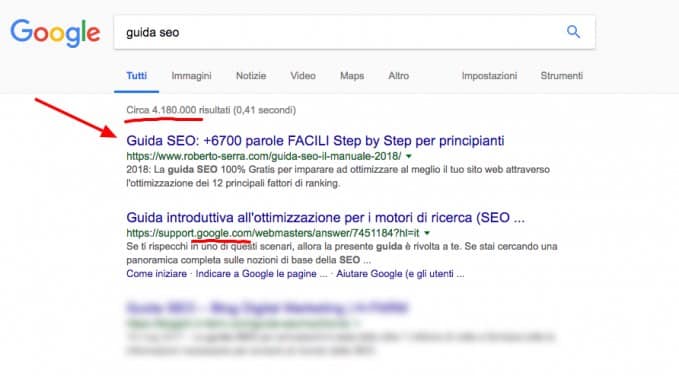Open 'Indicare a Google le pagine' sitelink
This screenshot has height=376, width=679.
[x=262, y=274]
